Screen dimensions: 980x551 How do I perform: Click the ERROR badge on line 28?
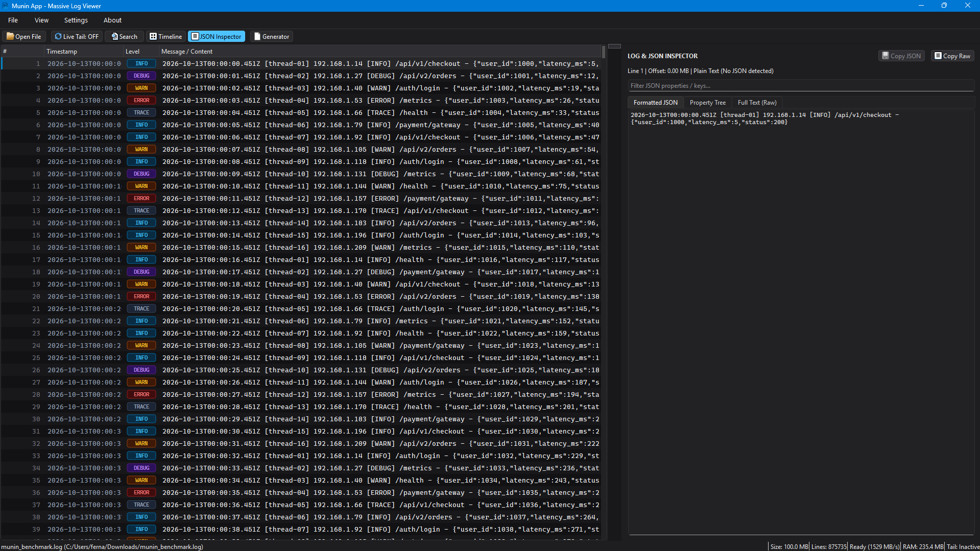pyautogui.click(x=141, y=394)
